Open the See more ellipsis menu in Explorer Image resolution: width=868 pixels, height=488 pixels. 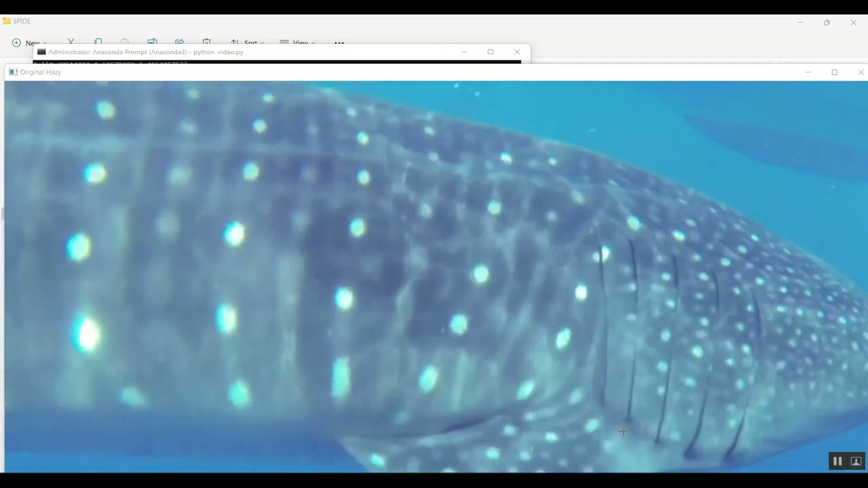tap(339, 43)
